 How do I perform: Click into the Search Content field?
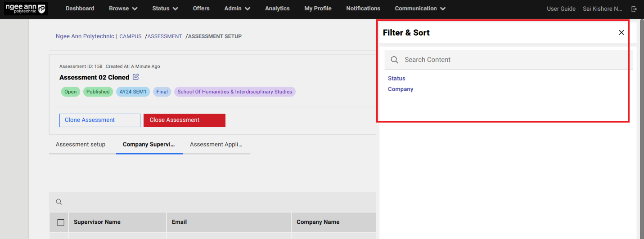513,60
